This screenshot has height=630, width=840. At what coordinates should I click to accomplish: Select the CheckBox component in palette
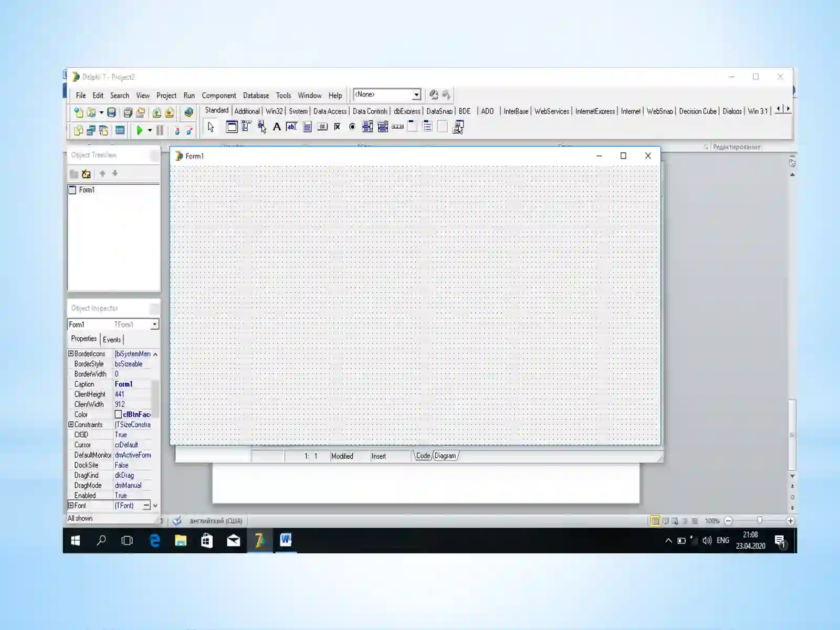coord(337,127)
